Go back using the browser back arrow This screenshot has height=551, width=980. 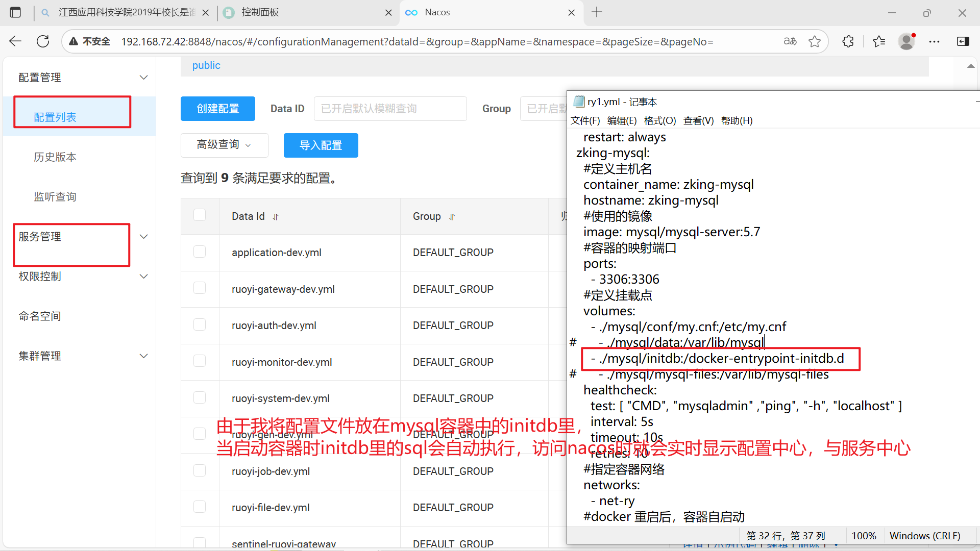(15, 41)
